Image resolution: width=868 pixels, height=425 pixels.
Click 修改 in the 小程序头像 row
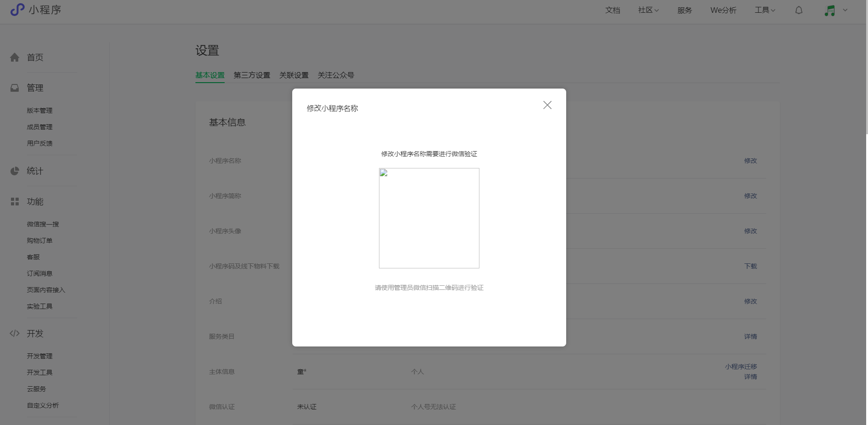pos(751,231)
